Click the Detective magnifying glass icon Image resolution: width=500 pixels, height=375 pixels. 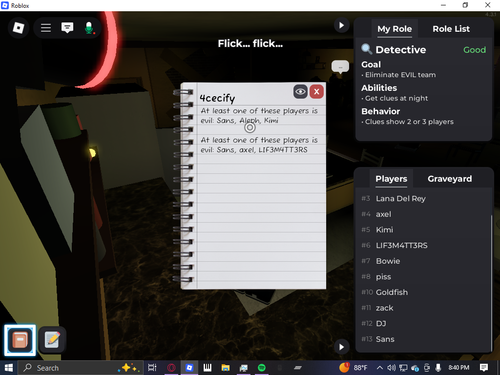click(x=367, y=49)
